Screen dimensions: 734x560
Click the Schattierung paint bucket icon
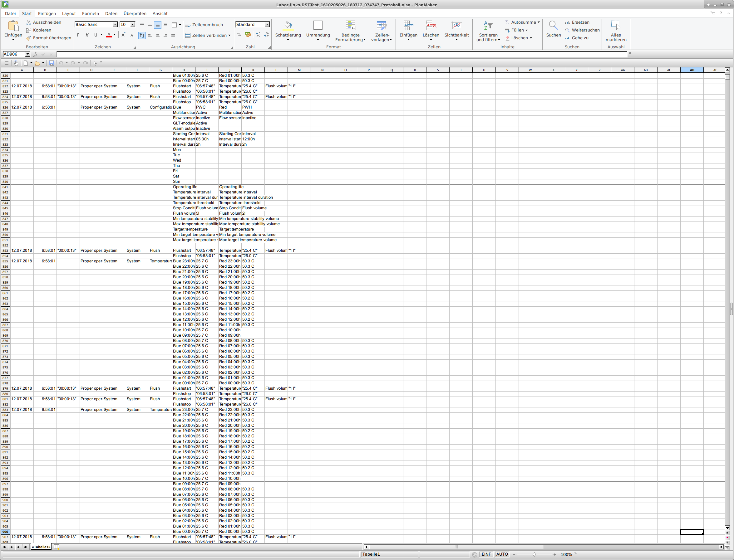pos(288,26)
